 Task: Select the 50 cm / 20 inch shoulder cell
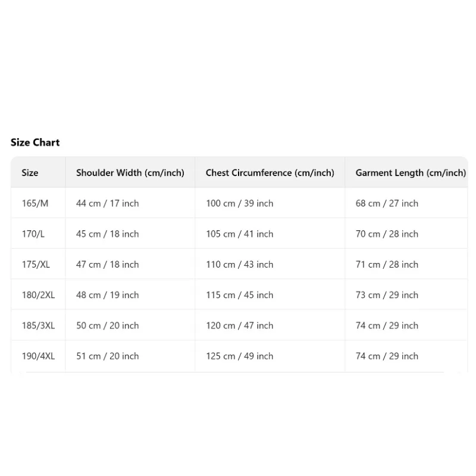pos(108,325)
